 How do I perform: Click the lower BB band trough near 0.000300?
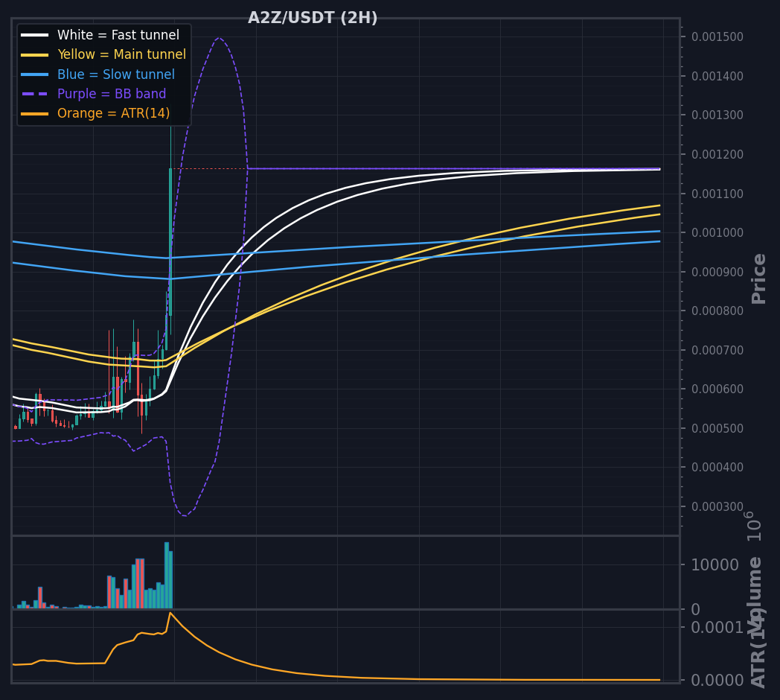(x=185, y=515)
